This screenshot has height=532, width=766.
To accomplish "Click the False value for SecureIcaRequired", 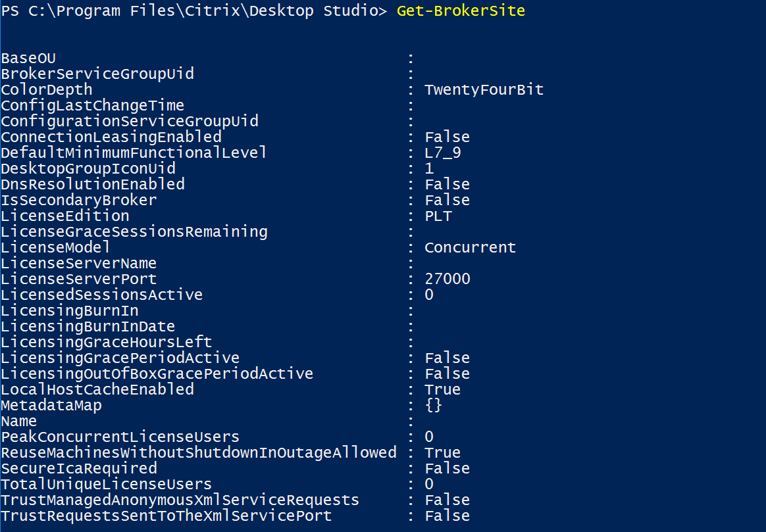I will point(447,469).
